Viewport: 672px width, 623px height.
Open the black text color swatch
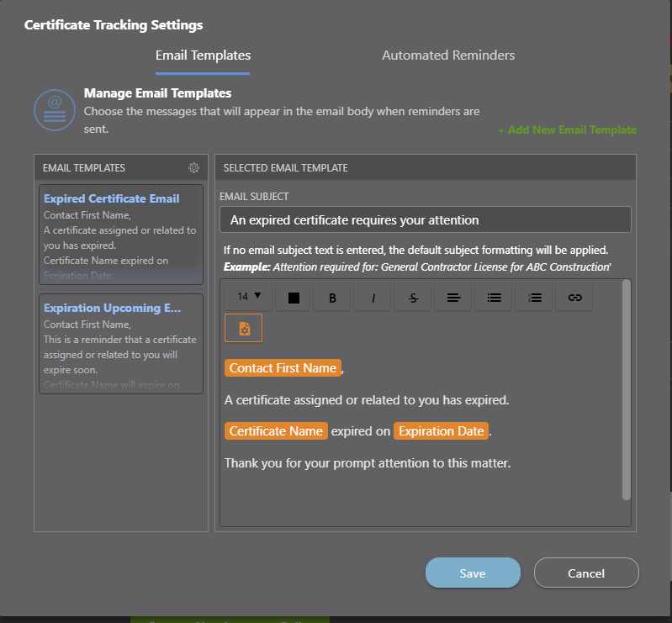click(x=294, y=298)
